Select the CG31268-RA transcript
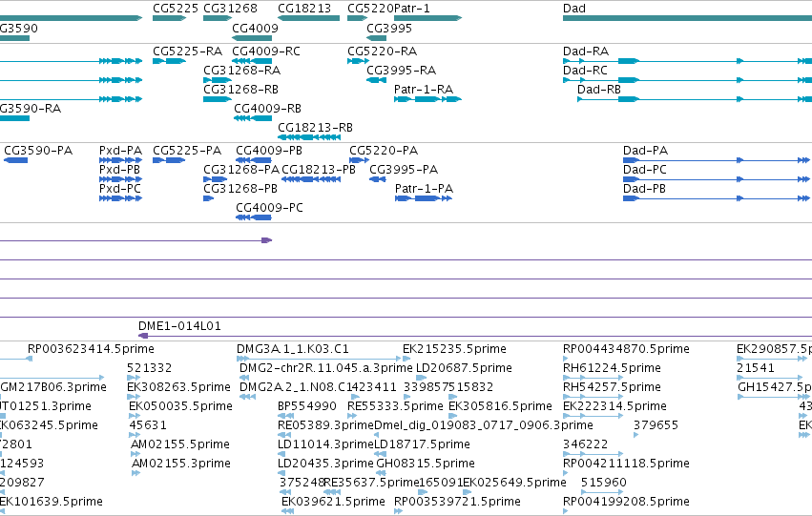Viewport: 812px width, 516px height. pos(218,80)
